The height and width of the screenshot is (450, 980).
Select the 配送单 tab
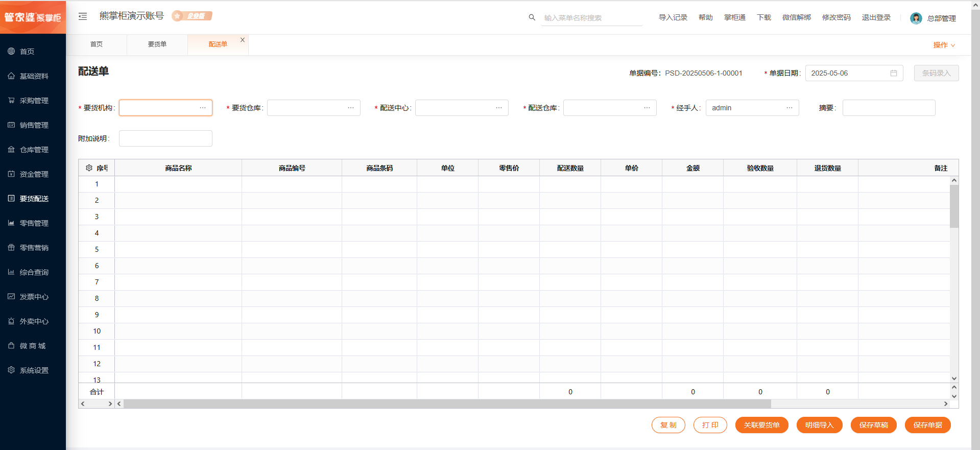218,44
